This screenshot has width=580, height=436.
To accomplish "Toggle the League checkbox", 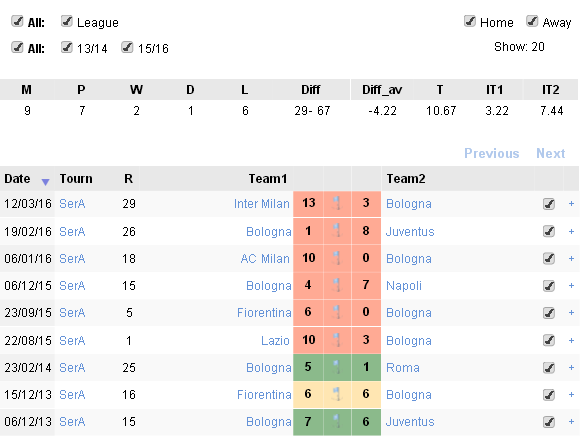I will point(67,21).
